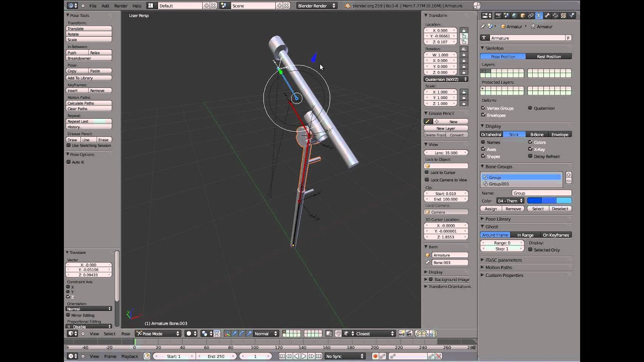Click the OpenGL render animation clapper icon
This screenshot has height=362, width=644.
click(x=409, y=333)
